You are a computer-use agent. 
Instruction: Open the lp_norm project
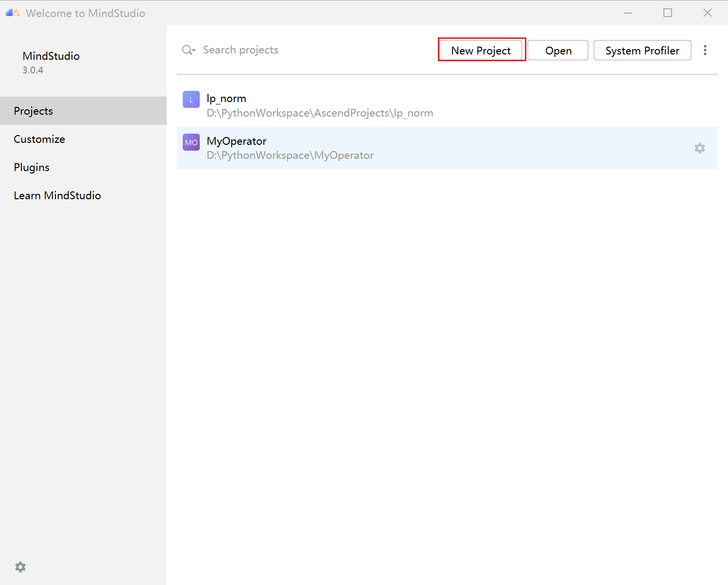coord(447,105)
